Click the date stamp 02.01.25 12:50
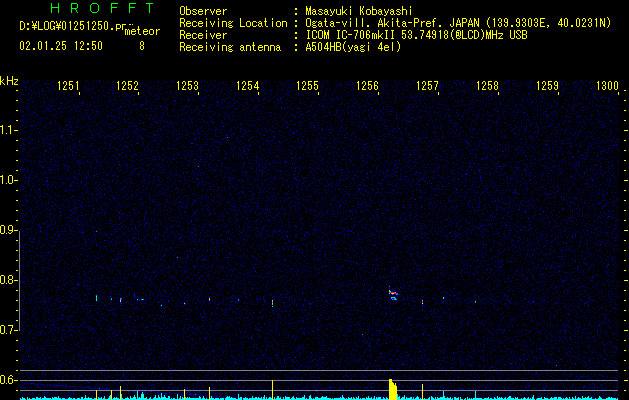The image size is (629, 400). [x=61, y=46]
